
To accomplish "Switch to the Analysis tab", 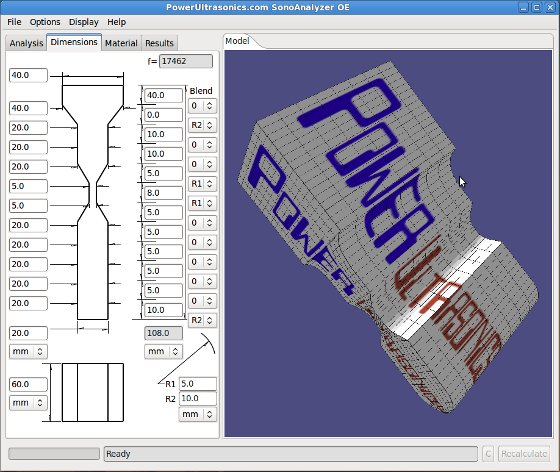I will [26, 43].
